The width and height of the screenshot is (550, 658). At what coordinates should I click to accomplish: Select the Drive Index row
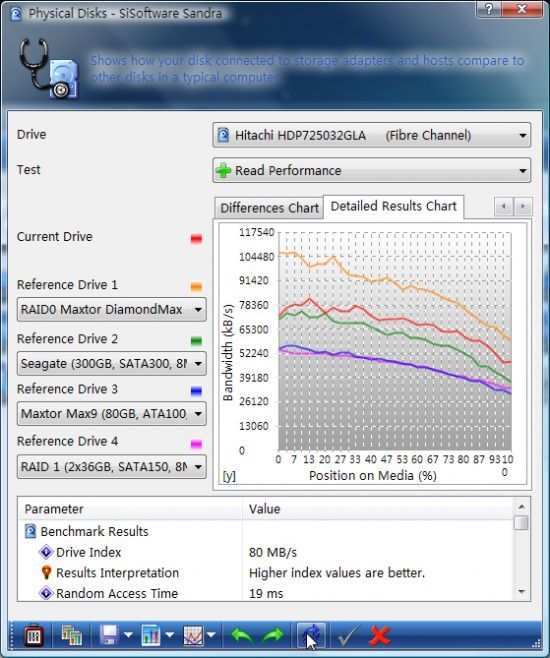click(266, 552)
